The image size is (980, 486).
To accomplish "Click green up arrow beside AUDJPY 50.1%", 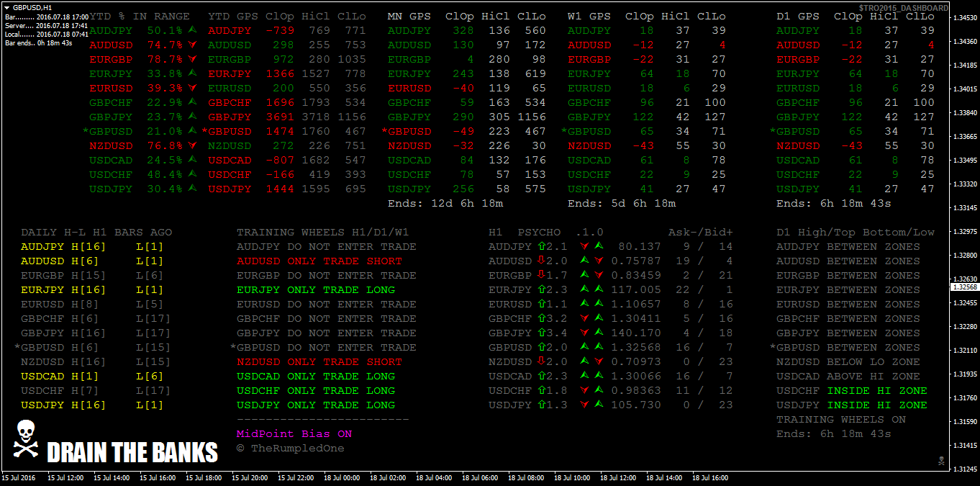I will click(x=191, y=30).
